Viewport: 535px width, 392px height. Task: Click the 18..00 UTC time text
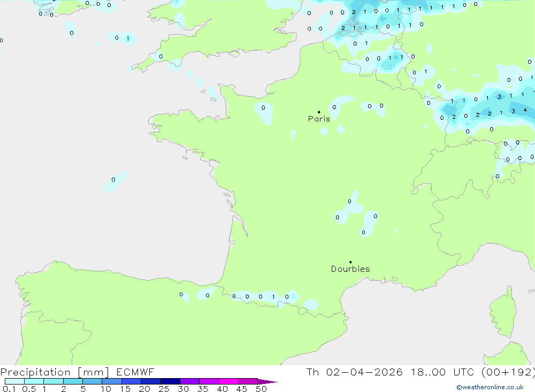(x=442, y=372)
